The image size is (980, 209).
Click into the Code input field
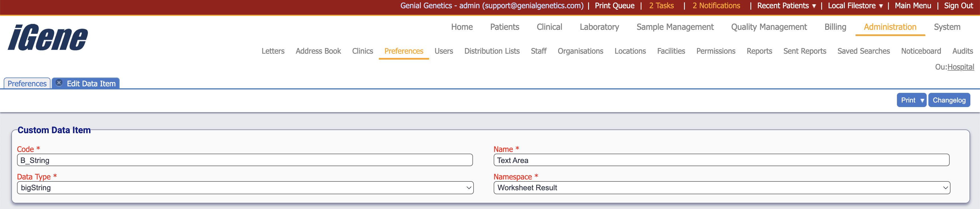(x=245, y=160)
